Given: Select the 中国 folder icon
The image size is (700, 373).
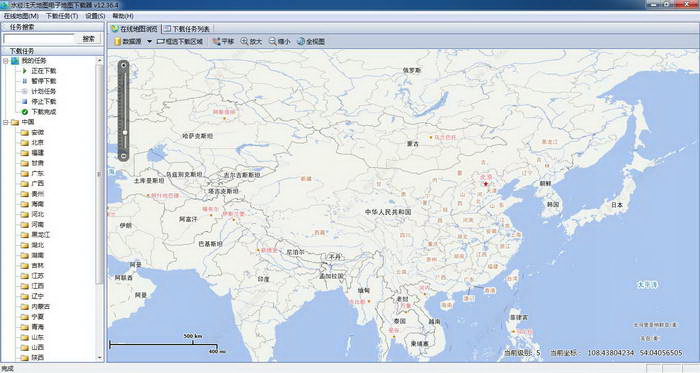Looking at the screenshot, I should tap(15, 122).
